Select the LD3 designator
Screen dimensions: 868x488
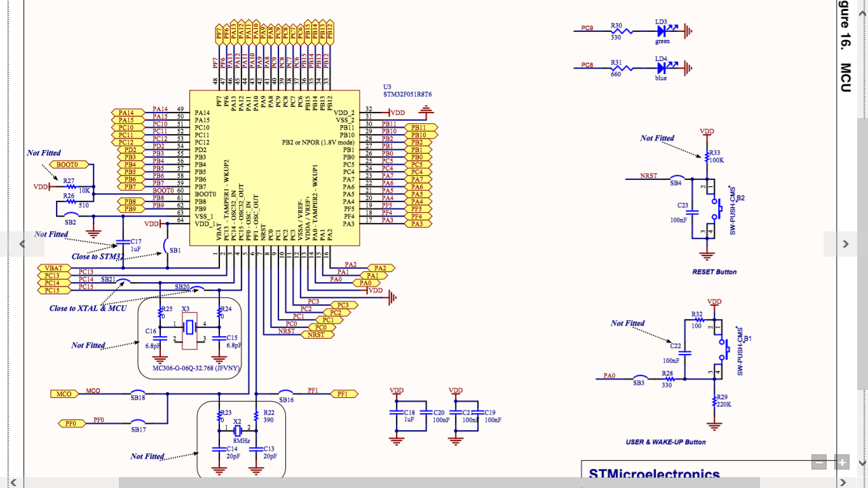click(x=661, y=22)
